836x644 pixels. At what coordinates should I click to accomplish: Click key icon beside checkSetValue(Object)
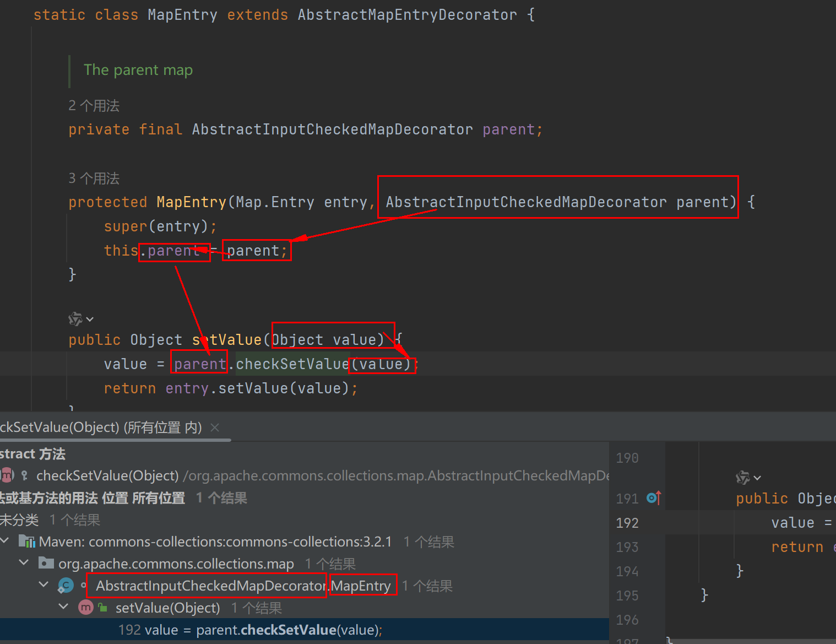(24, 475)
